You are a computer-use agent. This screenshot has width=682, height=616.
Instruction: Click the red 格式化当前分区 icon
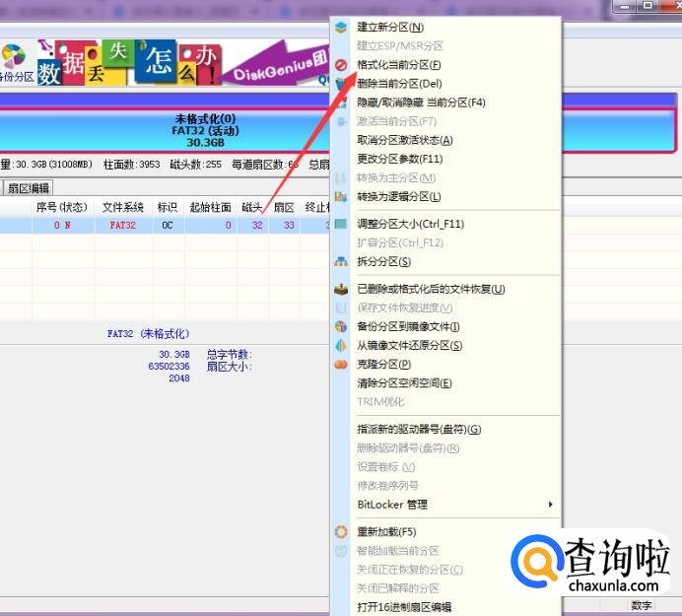(x=341, y=65)
